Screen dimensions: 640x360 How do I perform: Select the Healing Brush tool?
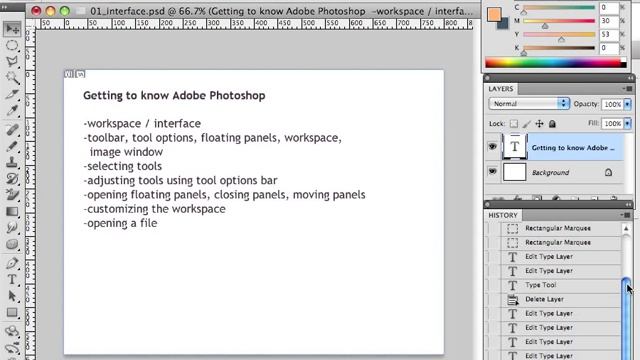pos(12,130)
